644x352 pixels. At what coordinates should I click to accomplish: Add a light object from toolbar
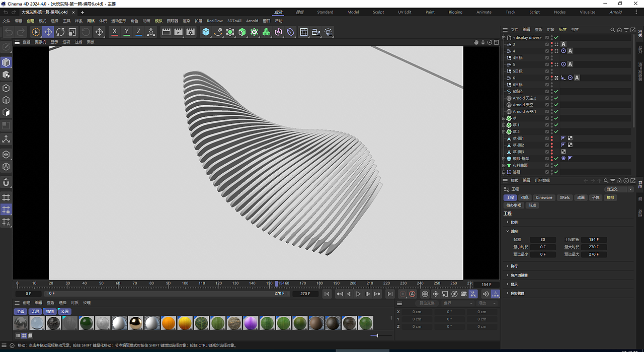pos(328,32)
